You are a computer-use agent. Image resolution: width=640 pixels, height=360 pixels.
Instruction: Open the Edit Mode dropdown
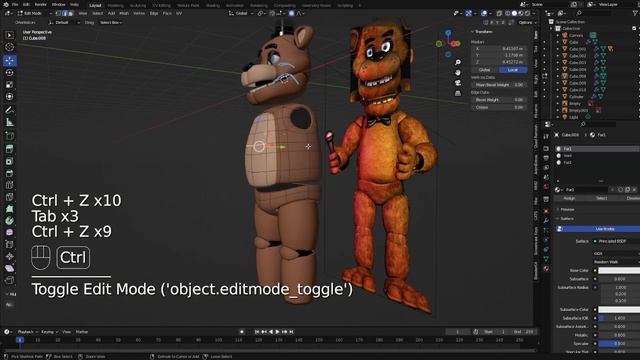pos(34,13)
